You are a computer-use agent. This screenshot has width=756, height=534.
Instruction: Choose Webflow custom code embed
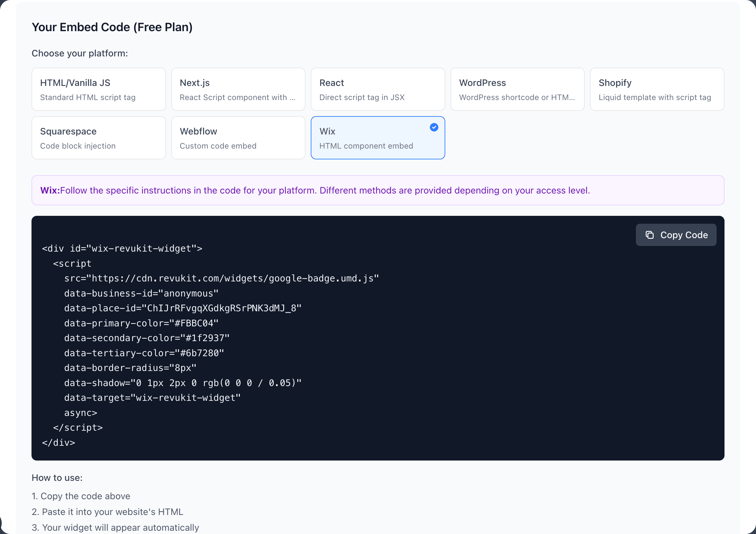pyautogui.click(x=238, y=138)
